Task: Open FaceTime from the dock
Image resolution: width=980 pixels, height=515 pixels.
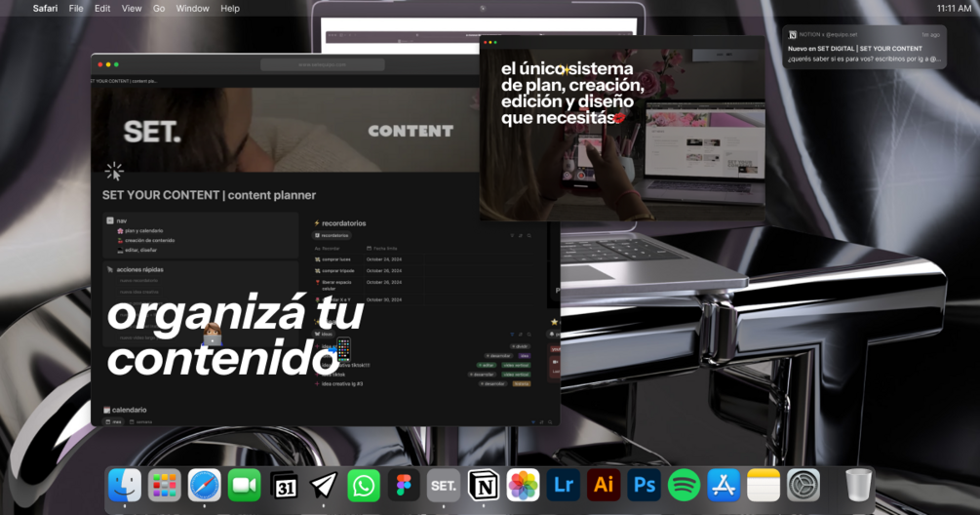Action: click(245, 485)
